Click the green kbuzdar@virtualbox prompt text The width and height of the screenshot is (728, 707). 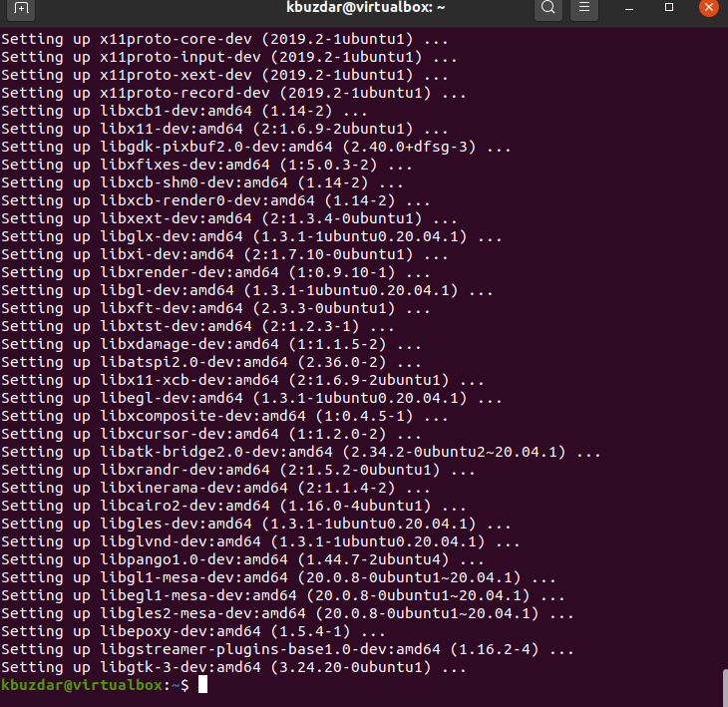pyautogui.click(x=82, y=685)
